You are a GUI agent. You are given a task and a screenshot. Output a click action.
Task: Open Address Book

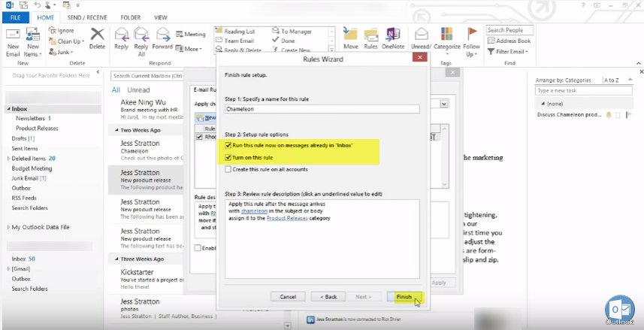[509, 41]
